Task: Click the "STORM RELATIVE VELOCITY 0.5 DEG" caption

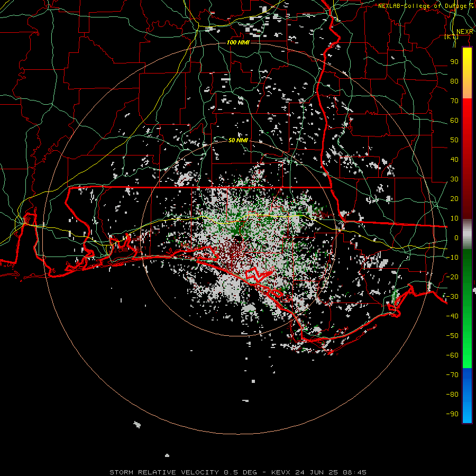Action: coord(183,472)
